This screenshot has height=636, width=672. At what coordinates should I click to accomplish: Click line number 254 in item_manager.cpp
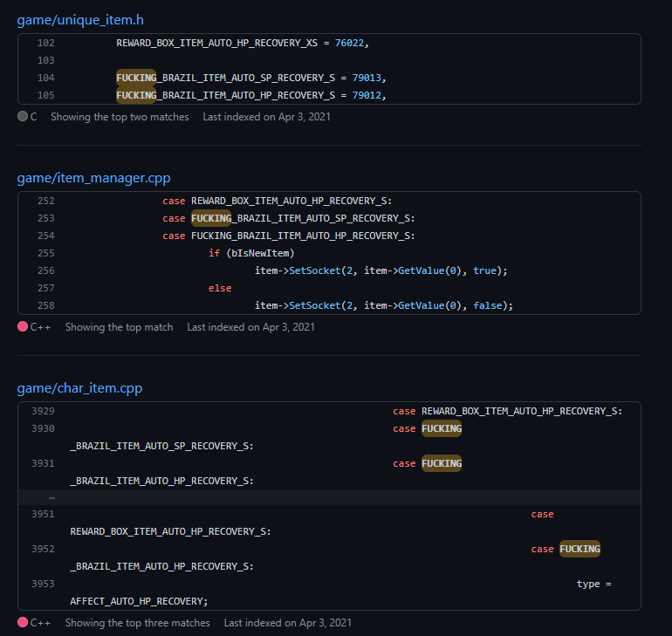(46, 236)
